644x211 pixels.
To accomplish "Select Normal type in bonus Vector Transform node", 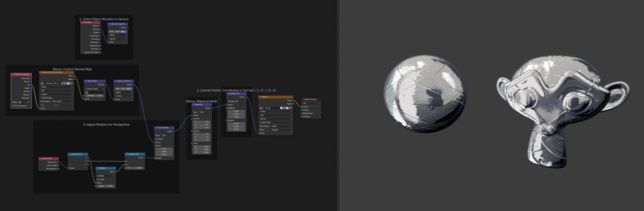I will [x=129, y=89].
